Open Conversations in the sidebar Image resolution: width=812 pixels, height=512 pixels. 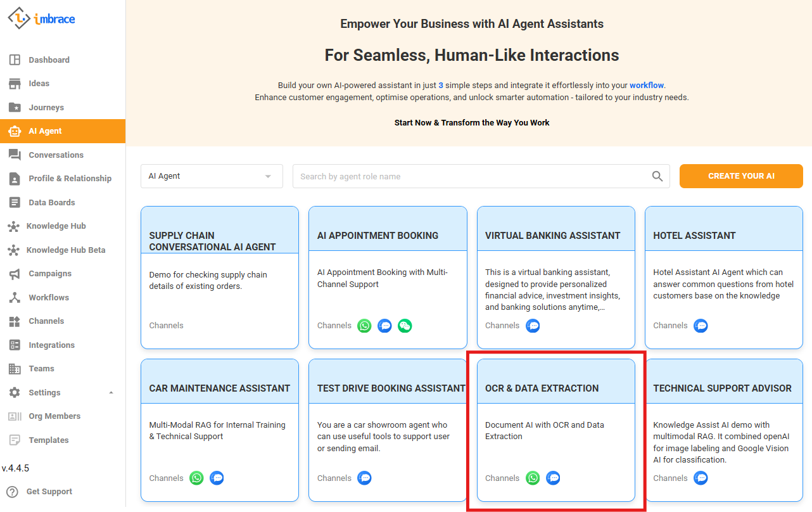pos(56,155)
